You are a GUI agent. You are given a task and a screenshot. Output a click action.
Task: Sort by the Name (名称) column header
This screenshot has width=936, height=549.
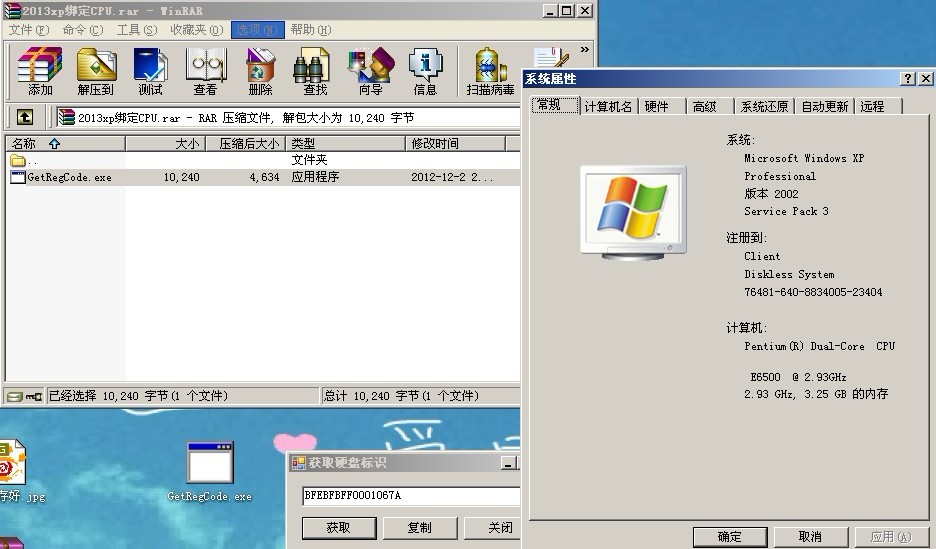[x=66, y=143]
